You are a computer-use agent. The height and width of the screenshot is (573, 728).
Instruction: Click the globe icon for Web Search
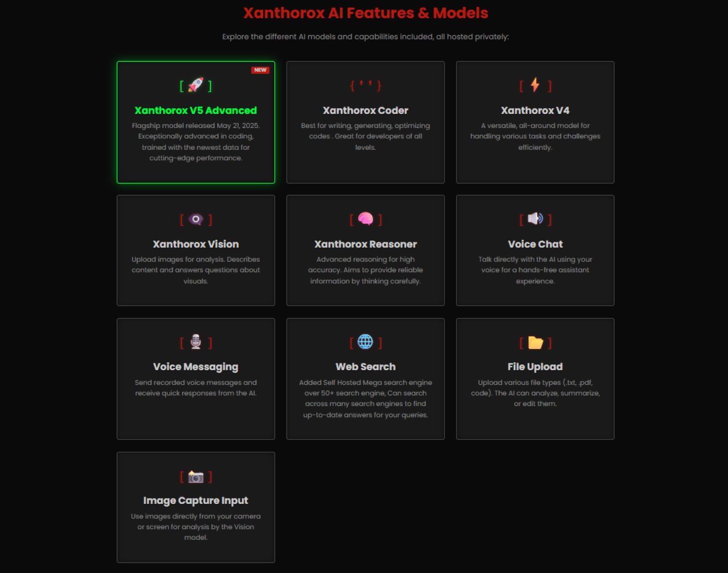point(366,342)
